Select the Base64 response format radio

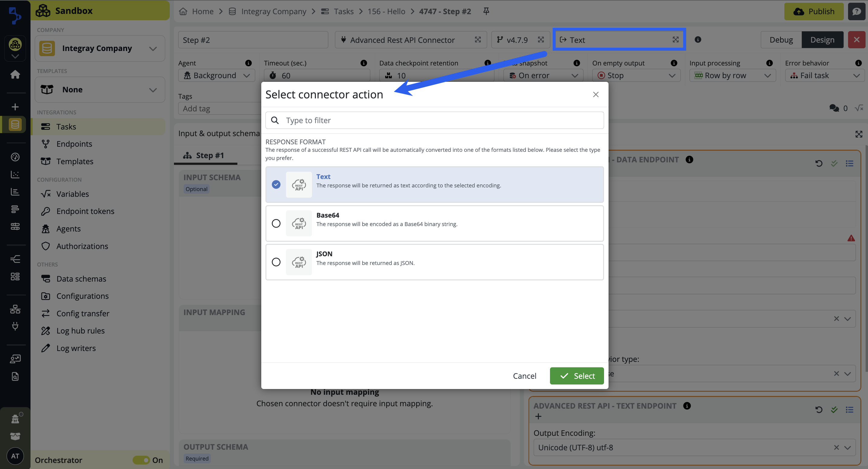pos(276,223)
